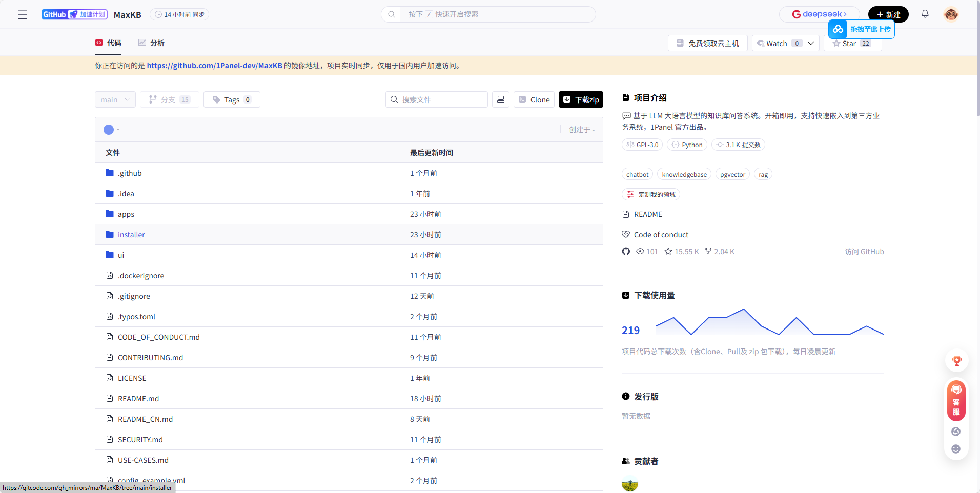980x493 pixels.
Task: Click the deepseek banner button
Action: [820, 14]
